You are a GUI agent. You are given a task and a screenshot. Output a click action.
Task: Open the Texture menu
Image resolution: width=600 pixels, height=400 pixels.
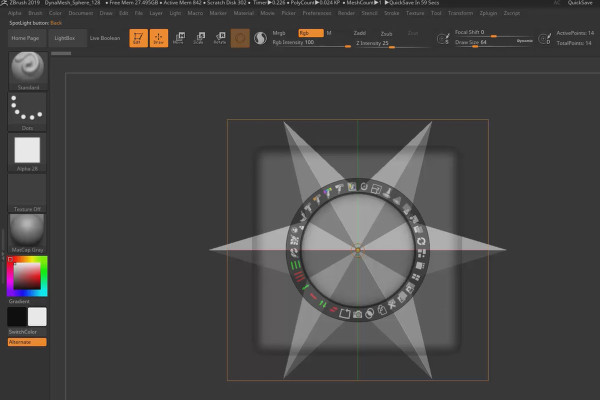[x=415, y=13]
